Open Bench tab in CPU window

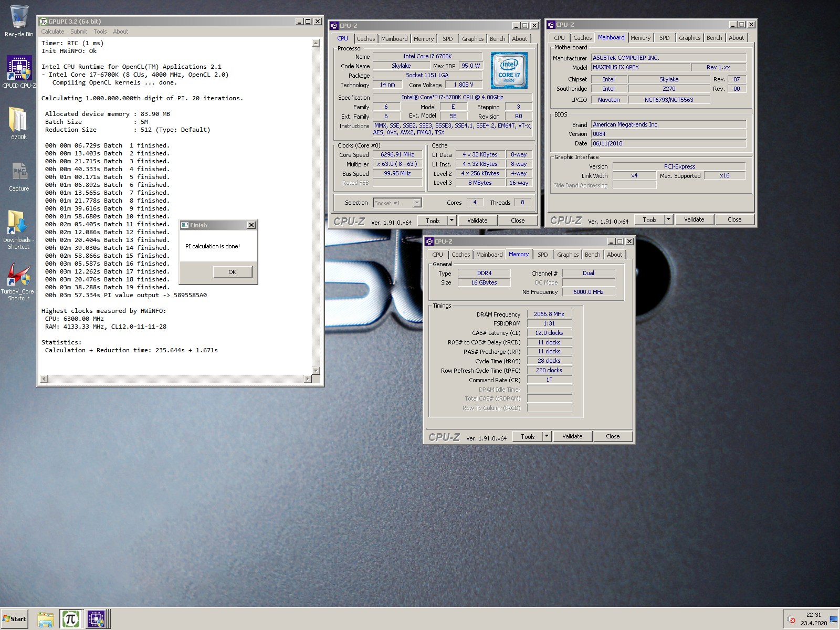[498, 39]
